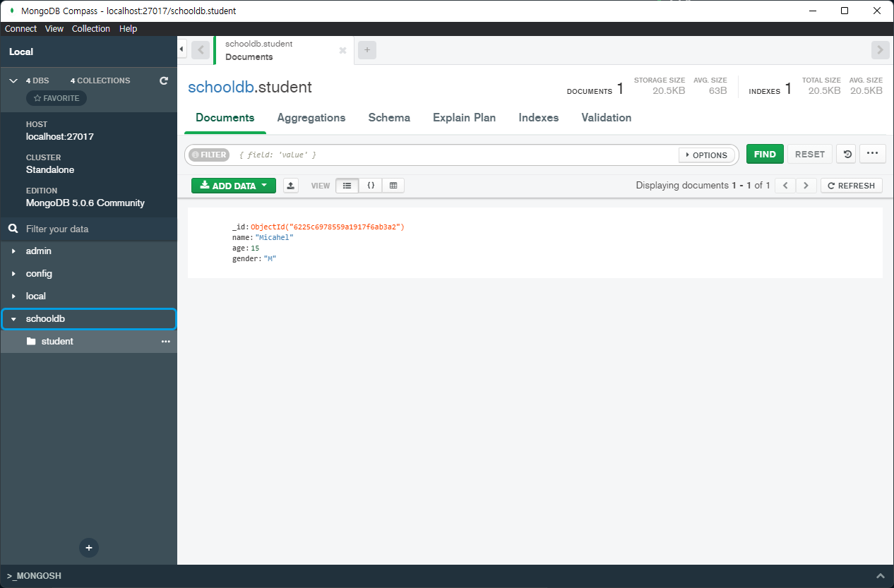894x588 pixels.
Task: Open the student collection ellipsis menu
Action: pos(165,341)
